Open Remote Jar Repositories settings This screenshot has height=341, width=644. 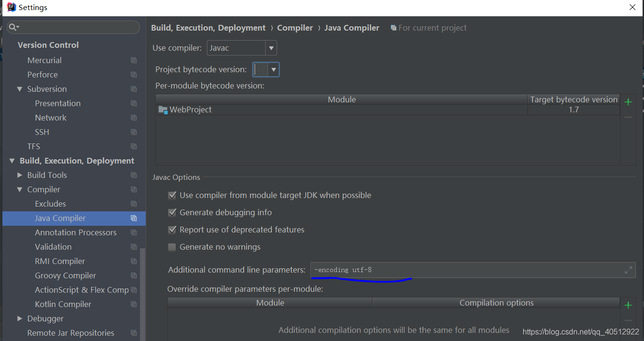[x=71, y=333]
